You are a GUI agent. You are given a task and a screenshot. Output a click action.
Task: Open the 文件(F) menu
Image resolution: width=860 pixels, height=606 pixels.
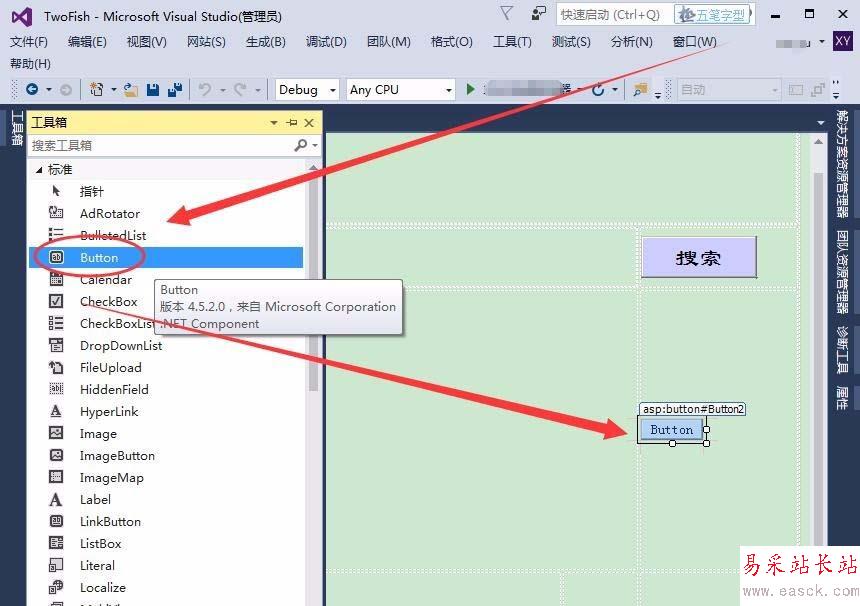tap(29, 42)
